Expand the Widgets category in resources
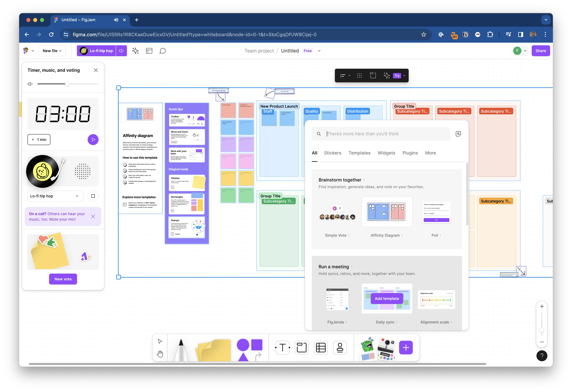The height and width of the screenshot is (392, 572). tap(386, 153)
